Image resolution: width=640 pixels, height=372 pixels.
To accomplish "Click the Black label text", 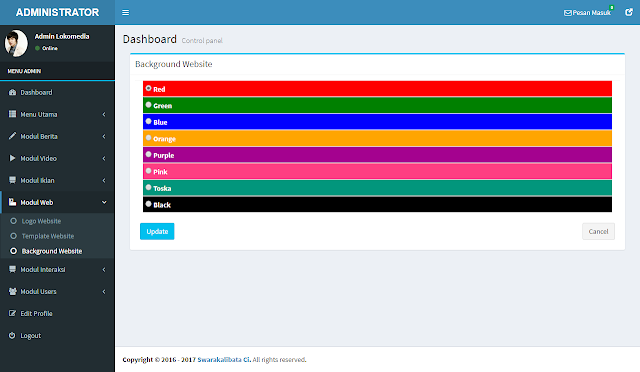I will [x=162, y=205].
